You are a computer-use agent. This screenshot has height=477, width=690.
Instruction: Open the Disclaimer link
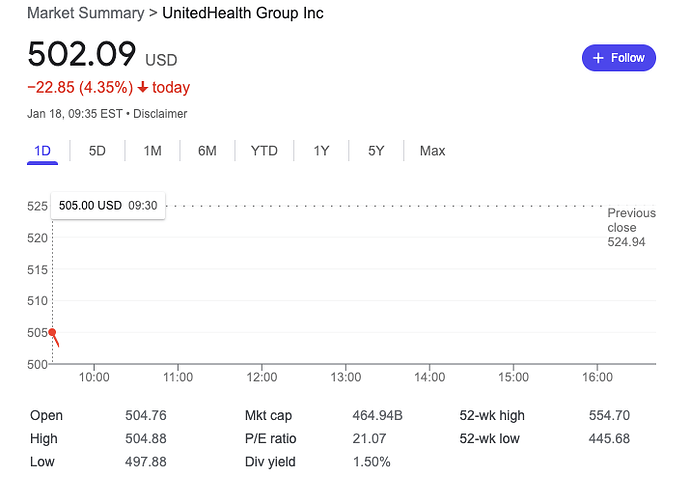[x=161, y=114]
